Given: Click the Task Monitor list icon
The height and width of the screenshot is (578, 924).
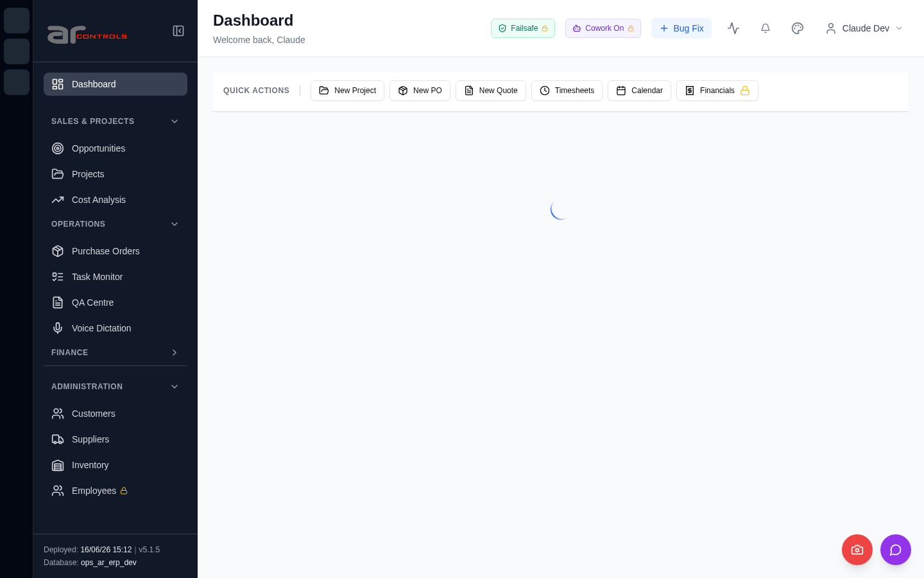Looking at the screenshot, I should coord(58,277).
